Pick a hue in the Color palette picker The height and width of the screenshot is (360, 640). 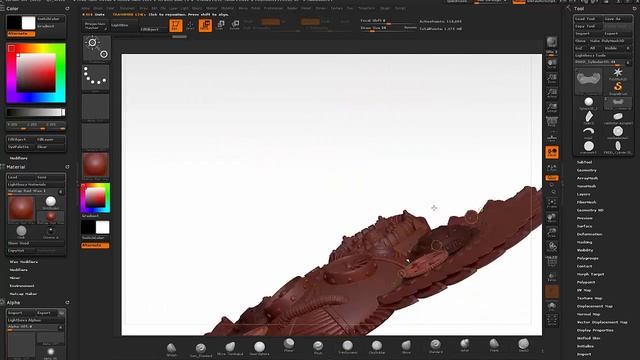pos(36,73)
